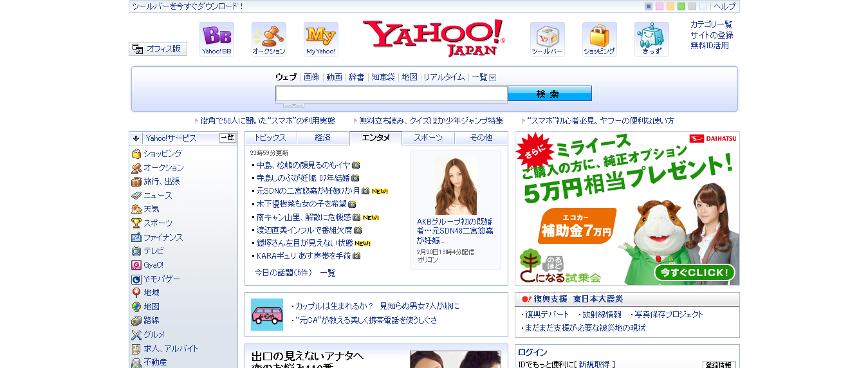Open the きっず robot icon
The image size is (868, 368).
click(x=652, y=39)
